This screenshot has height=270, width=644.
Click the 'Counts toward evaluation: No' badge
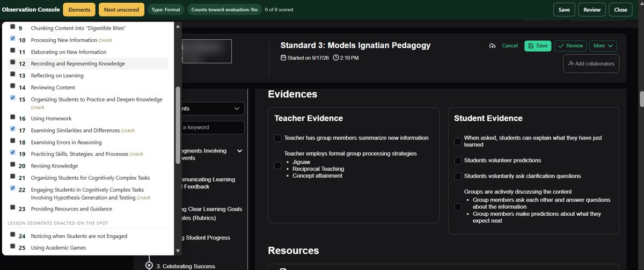[224, 10]
